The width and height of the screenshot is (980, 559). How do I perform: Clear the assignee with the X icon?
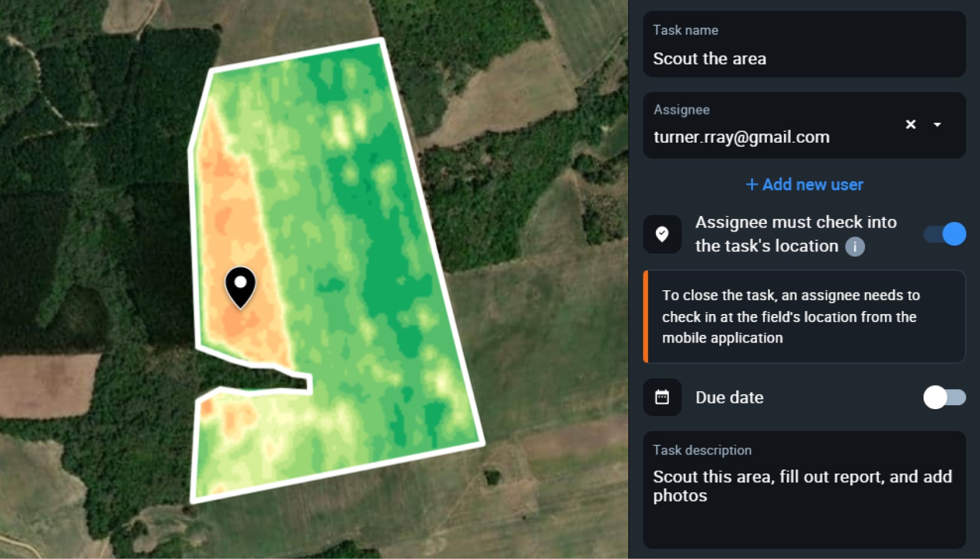tap(910, 124)
